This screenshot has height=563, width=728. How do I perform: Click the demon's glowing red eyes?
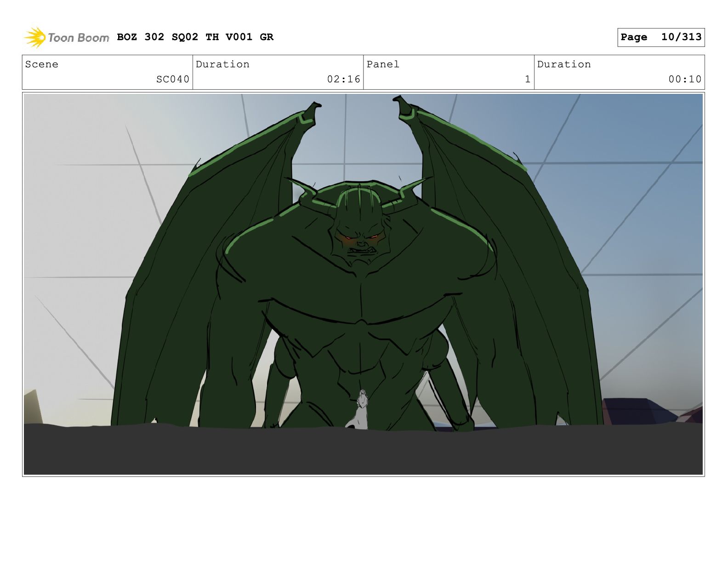(x=361, y=237)
